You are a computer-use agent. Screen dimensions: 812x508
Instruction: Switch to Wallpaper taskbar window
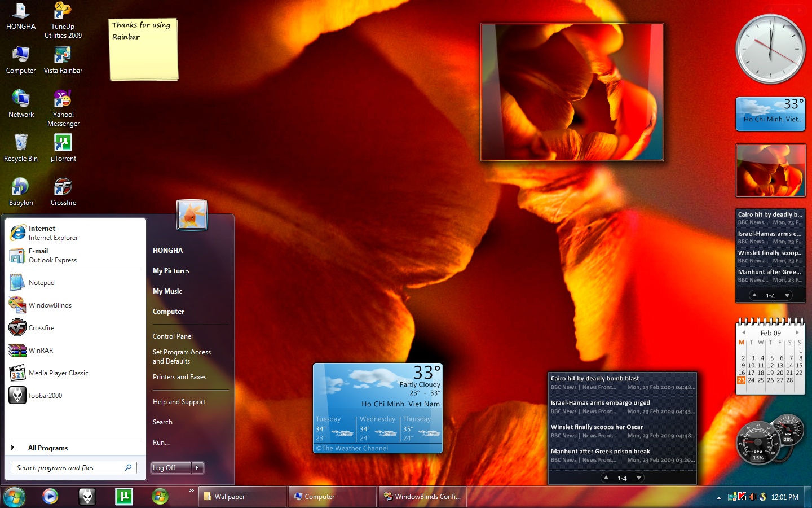242,497
